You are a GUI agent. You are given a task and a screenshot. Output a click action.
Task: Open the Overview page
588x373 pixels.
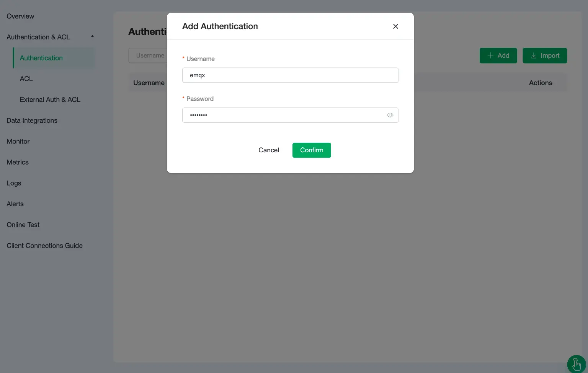pyautogui.click(x=20, y=16)
